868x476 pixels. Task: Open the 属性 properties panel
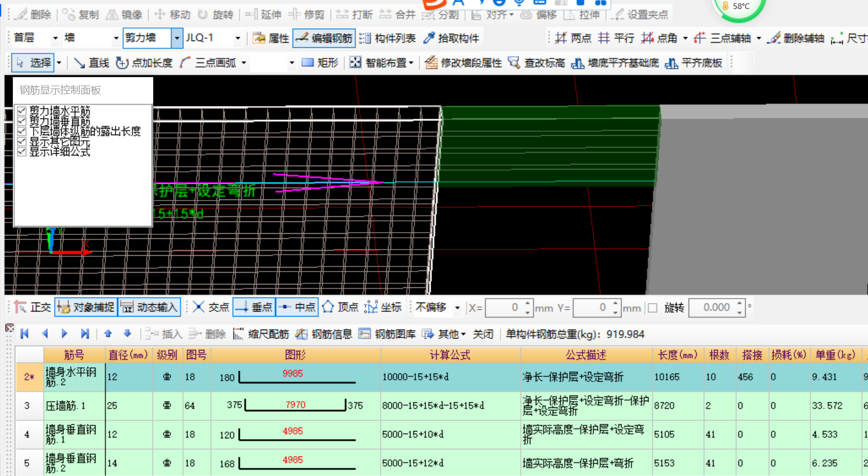pos(271,38)
